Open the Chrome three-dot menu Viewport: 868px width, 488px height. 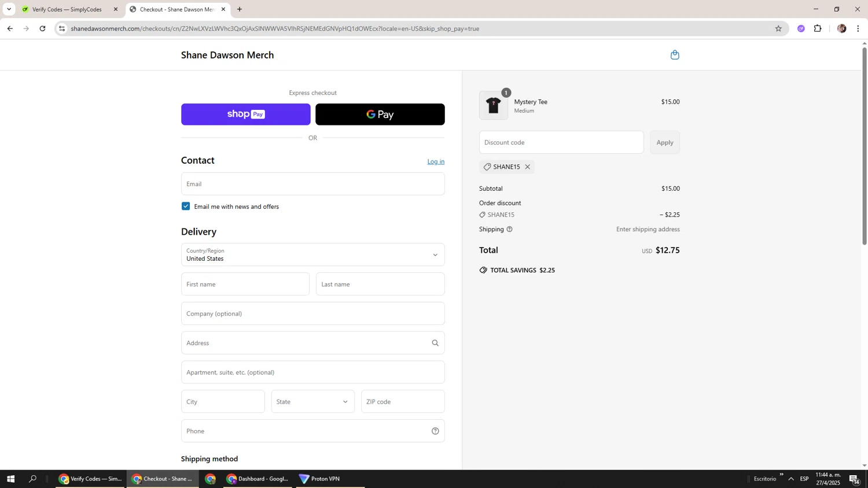click(x=858, y=28)
